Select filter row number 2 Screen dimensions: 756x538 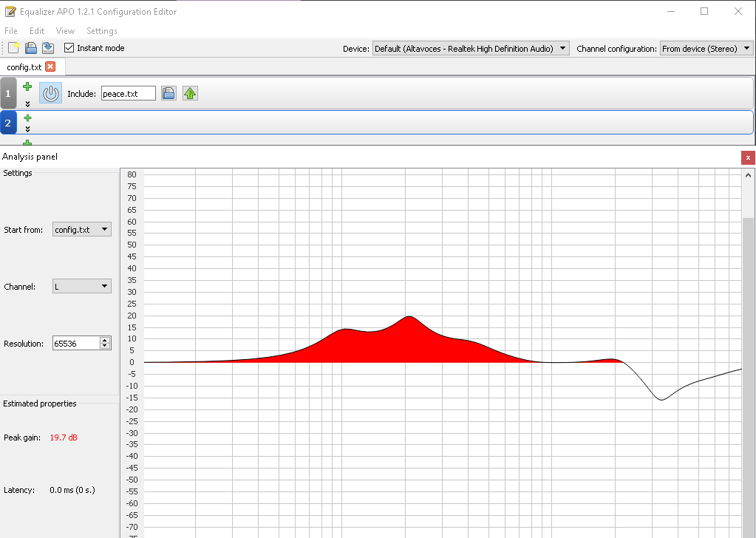[x=8, y=123]
